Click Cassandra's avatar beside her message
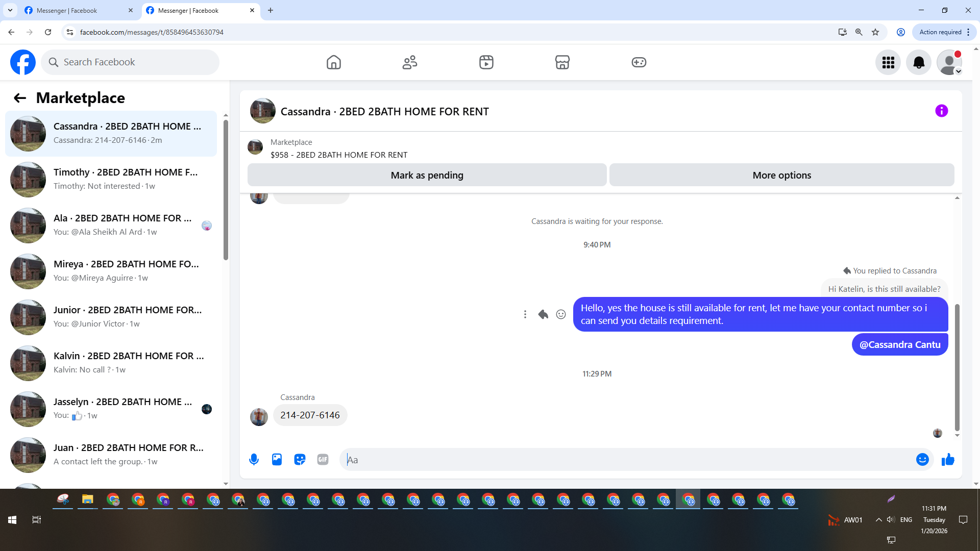This screenshot has height=551, width=980. tap(259, 417)
